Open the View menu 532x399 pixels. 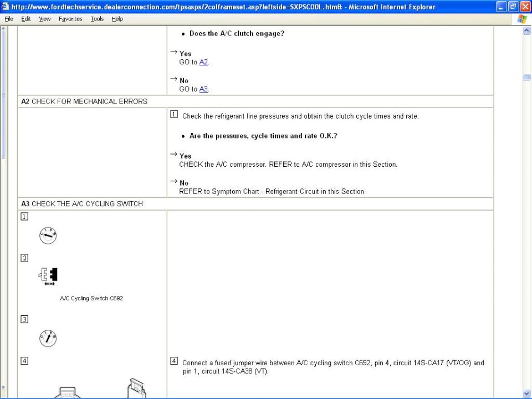click(45, 19)
